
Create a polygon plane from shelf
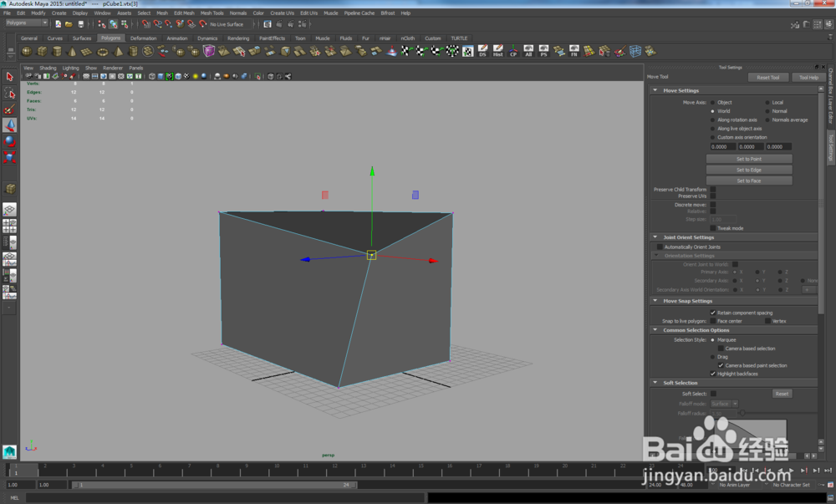pos(87,51)
